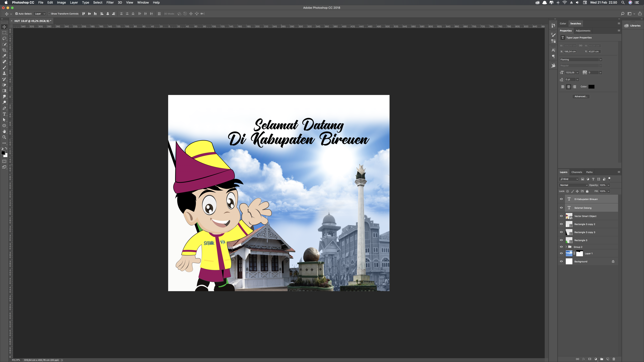Screen dimensions: 644x362
Task: Select the Rectangular Marquee tool
Action: (4, 33)
